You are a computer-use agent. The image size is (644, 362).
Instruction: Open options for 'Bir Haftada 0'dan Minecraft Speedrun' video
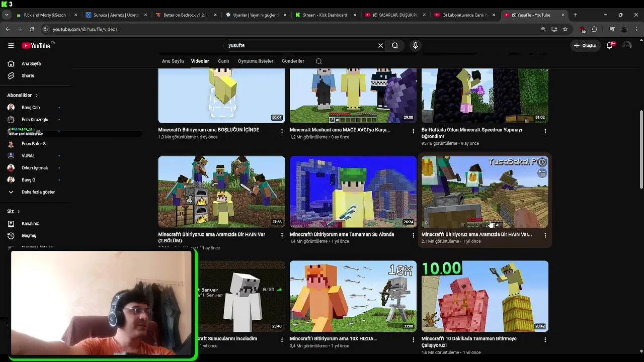[545, 131]
